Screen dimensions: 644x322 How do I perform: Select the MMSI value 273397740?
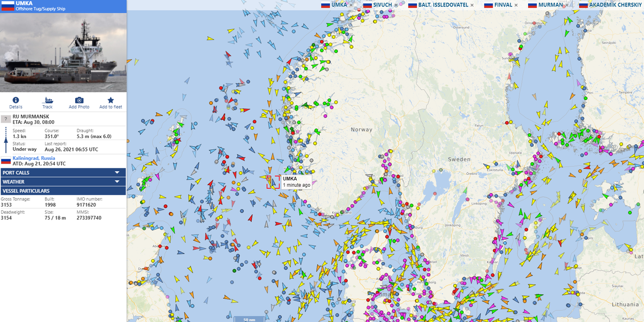(x=89, y=218)
